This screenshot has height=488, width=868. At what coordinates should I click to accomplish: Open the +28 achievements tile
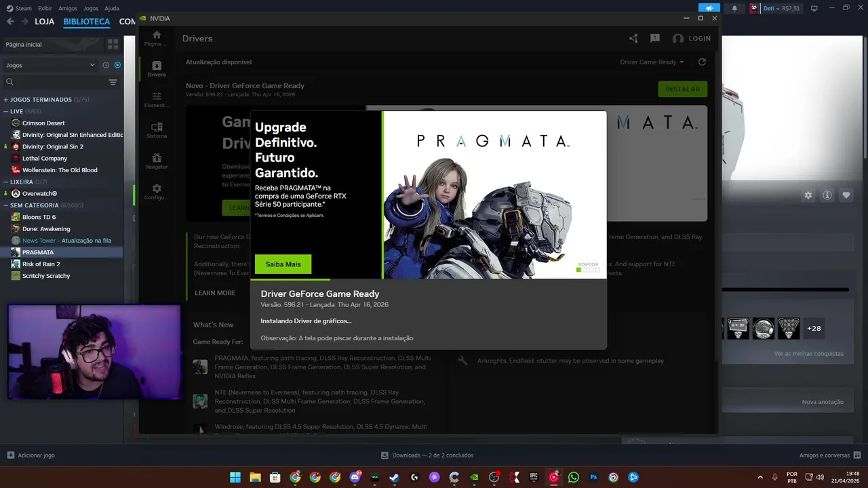pos(814,328)
